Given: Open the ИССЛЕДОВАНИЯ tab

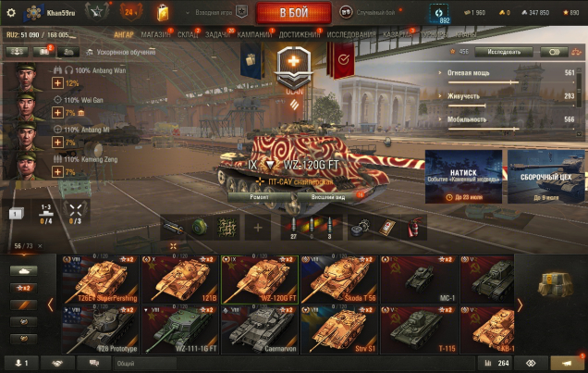Looking at the screenshot, I should tap(351, 34).
